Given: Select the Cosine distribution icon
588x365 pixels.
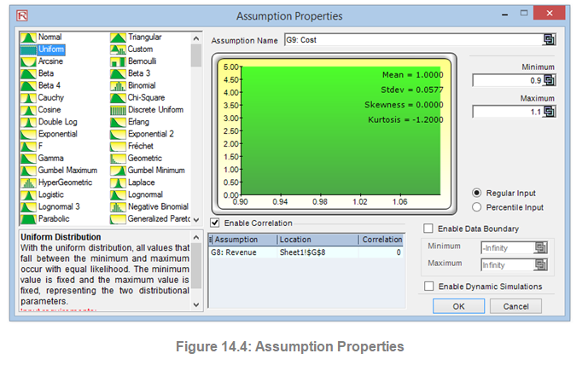Looking at the screenshot, I should [x=28, y=110].
